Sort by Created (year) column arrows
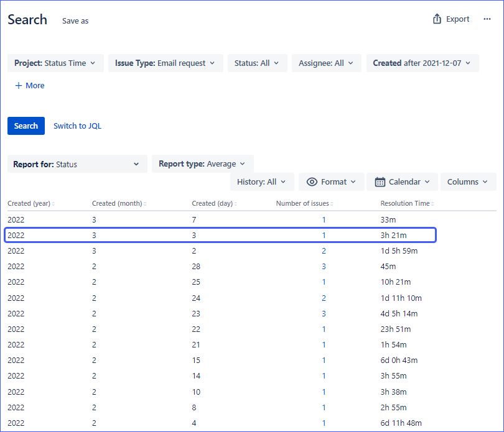Screen dimensions: 504x432 tap(53, 204)
